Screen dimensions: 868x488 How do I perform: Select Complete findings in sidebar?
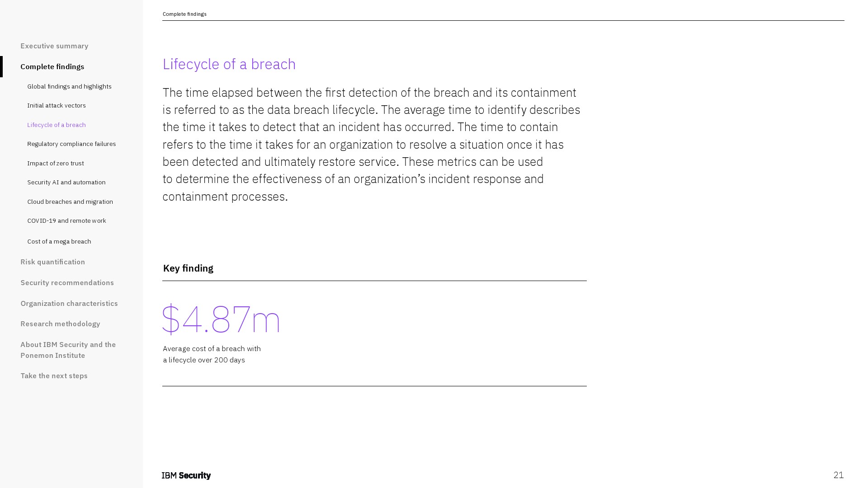pyautogui.click(x=52, y=66)
